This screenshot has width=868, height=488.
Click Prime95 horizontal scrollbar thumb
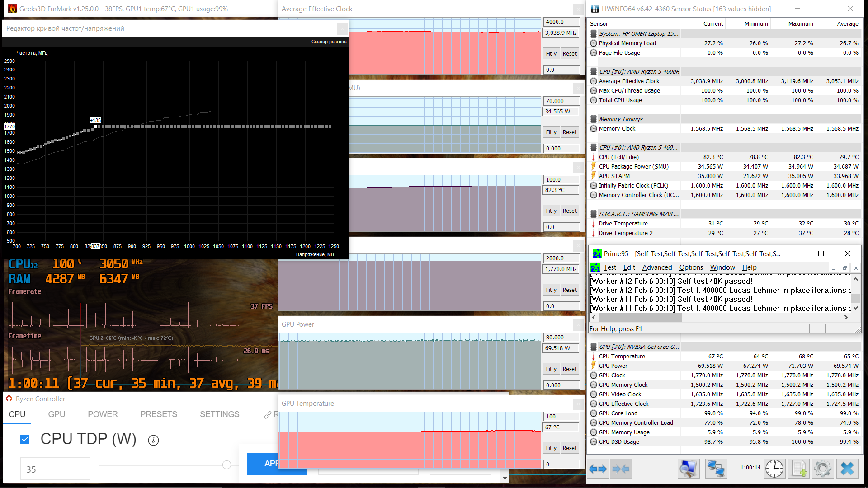coord(640,318)
